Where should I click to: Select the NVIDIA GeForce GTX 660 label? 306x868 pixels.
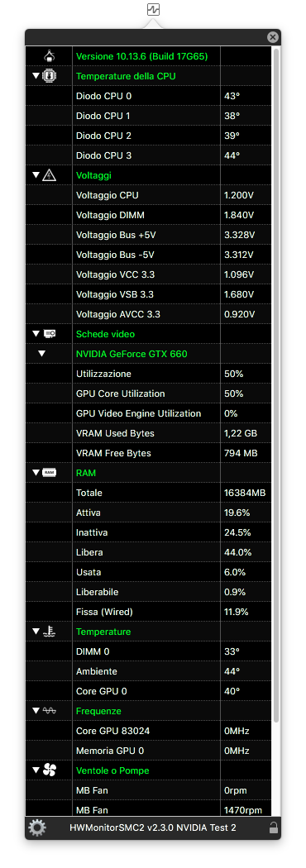131,354
